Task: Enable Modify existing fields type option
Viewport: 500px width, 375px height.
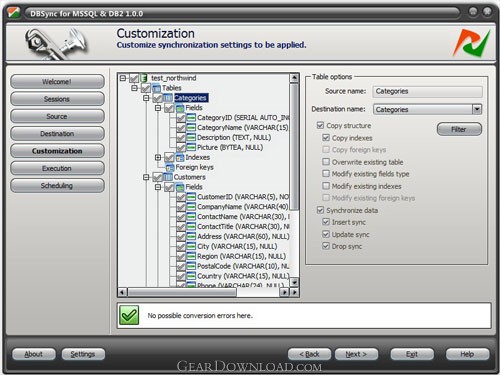Action: tap(326, 174)
